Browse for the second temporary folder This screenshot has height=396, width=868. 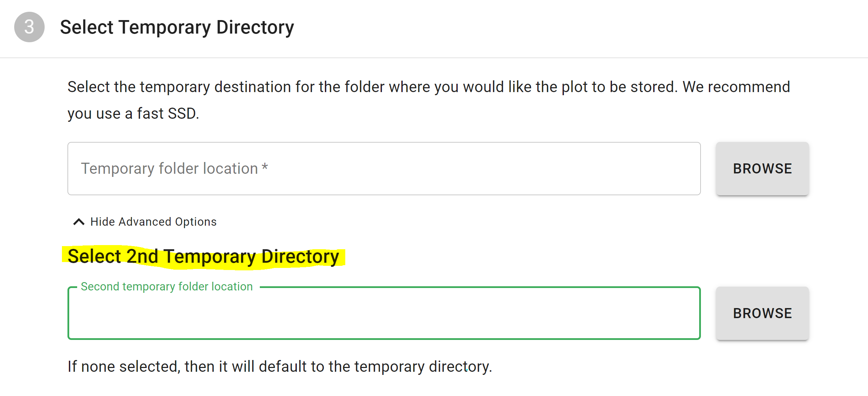click(x=762, y=313)
